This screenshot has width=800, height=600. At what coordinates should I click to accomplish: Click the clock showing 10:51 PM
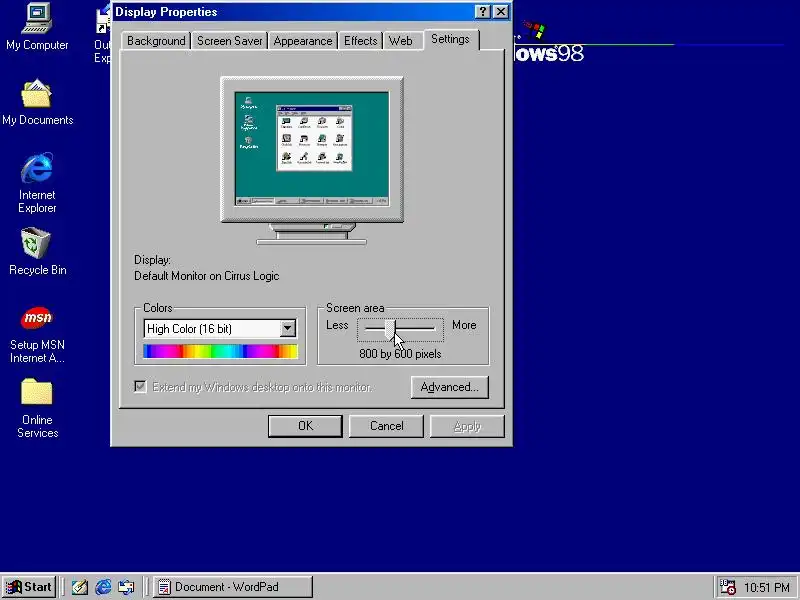pyautogui.click(x=767, y=588)
